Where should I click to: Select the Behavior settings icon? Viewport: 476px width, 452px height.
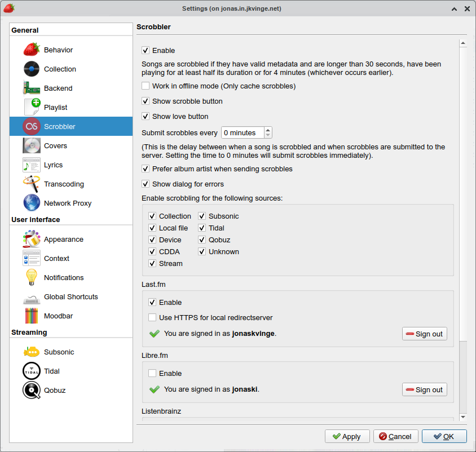(x=33, y=50)
